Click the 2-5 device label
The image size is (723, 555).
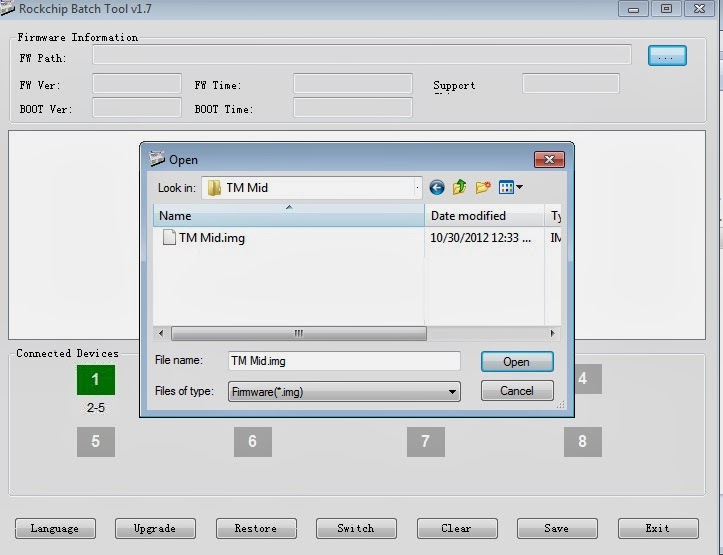(96, 408)
